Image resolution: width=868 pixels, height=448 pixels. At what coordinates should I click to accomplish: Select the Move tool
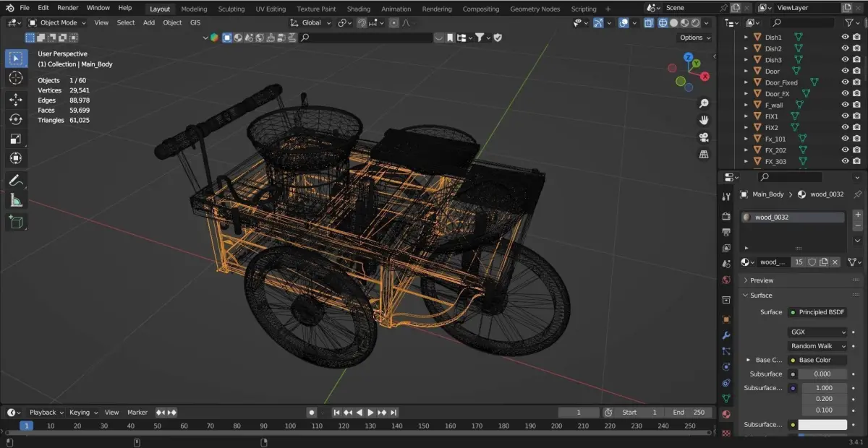coord(16,99)
